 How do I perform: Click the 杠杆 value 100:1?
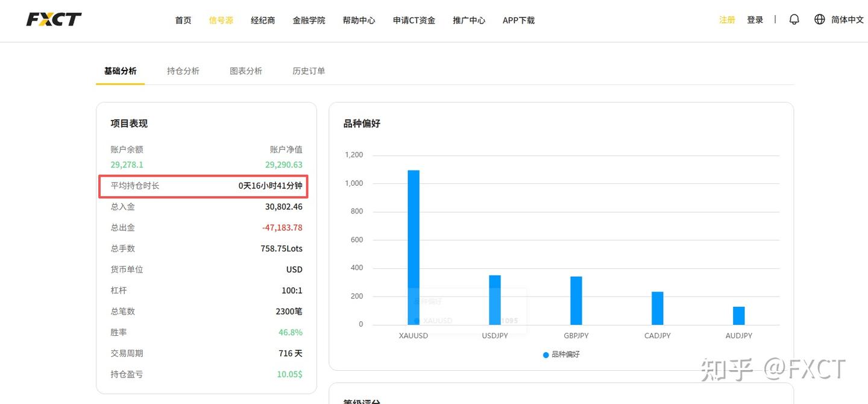tap(292, 291)
